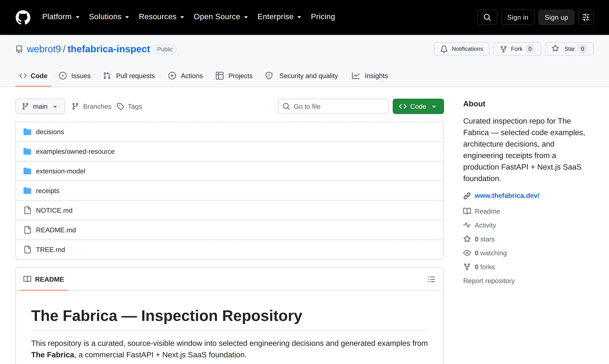609x364 pixels.
Task: Click the pulse icon beside Activity
Action: tap(467, 225)
